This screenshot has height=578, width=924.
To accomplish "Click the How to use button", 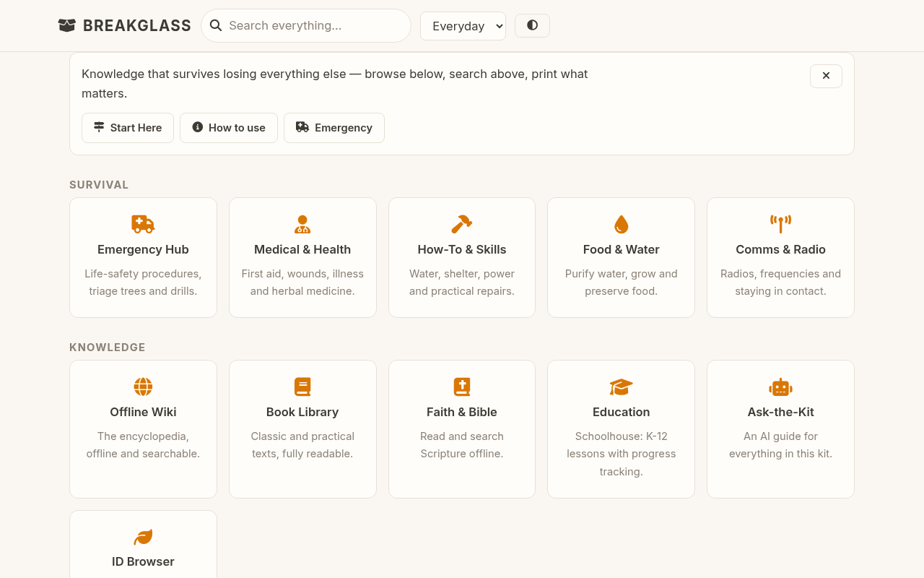I will click(x=229, y=128).
